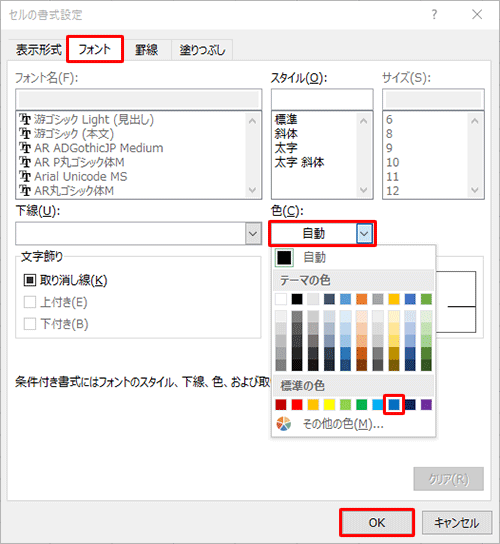Pick light green standard color

(x=345, y=405)
